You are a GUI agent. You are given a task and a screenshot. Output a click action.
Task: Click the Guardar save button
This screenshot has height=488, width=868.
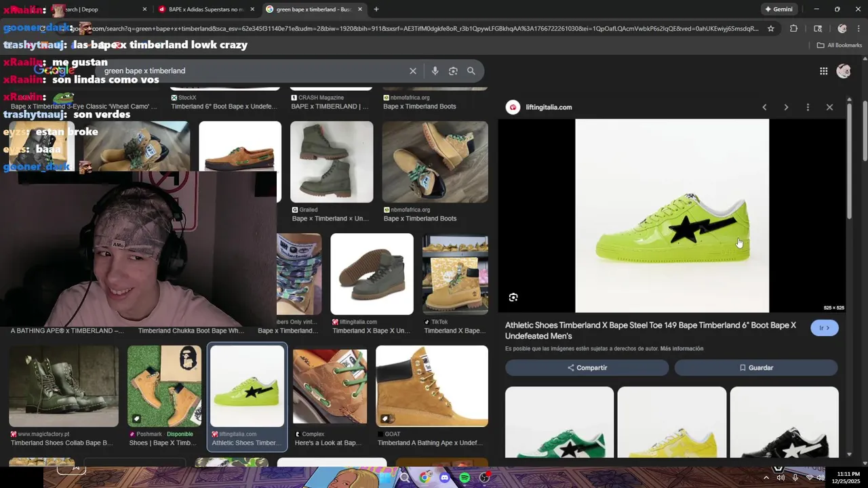coord(756,367)
